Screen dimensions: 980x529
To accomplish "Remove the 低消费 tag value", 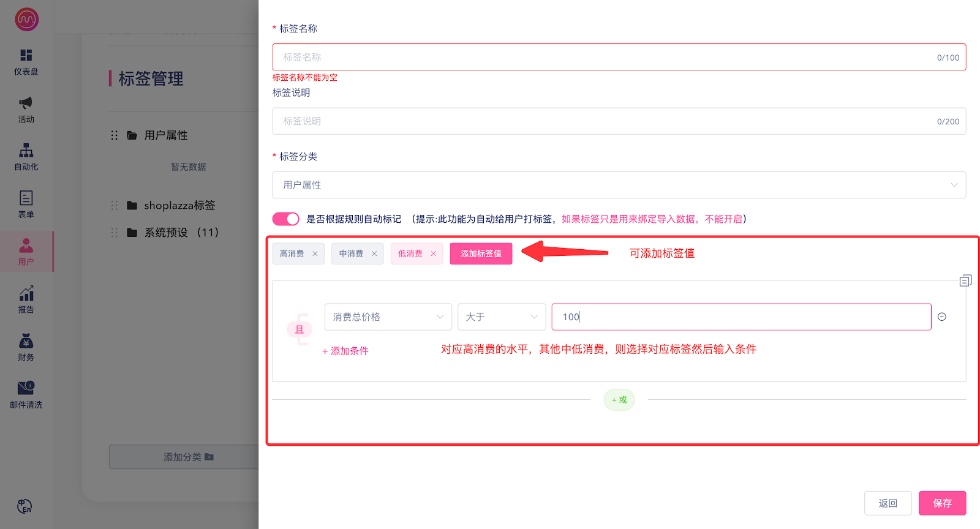I will [433, 253].
